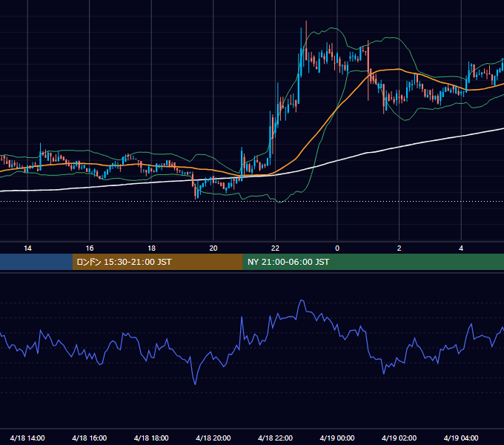Click the blue session bar before ロンドン
This screenshot has height=445, width=504.
click(36, 262)
